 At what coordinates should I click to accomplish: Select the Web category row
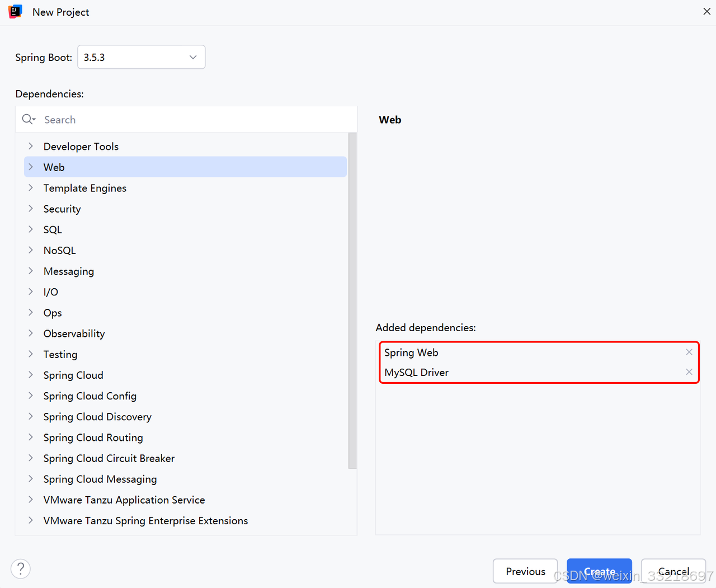point(185,167)
